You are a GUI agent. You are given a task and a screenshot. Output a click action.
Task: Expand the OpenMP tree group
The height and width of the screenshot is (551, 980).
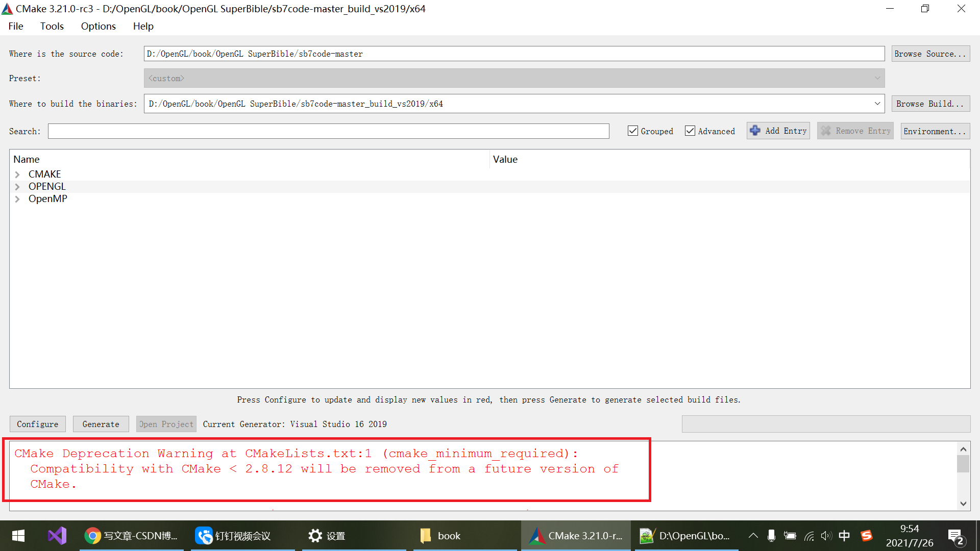[17, 198]
